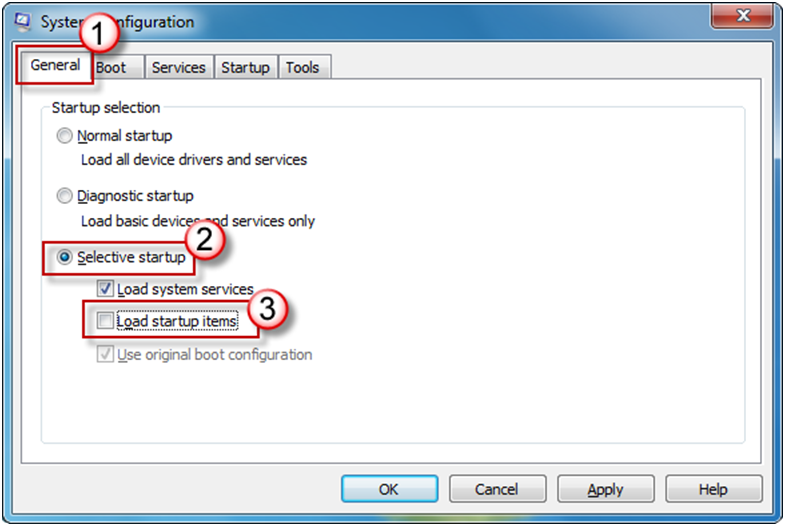Select the Startup tab
Viewport: 785px width, 526px height.
coord(245,67)
